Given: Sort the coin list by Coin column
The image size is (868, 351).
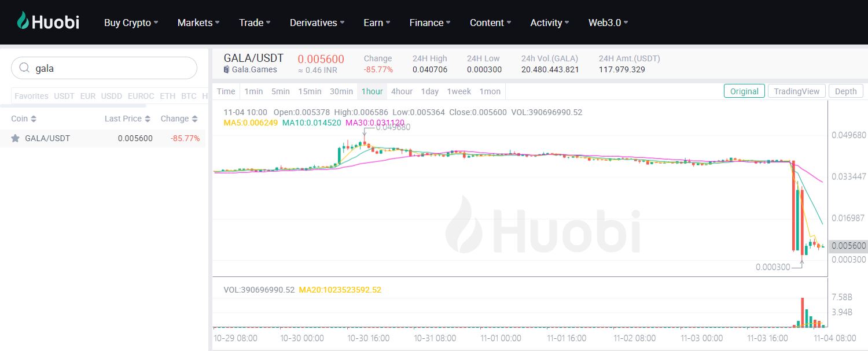Looking at the screenshot, I should tap(24, 119).
